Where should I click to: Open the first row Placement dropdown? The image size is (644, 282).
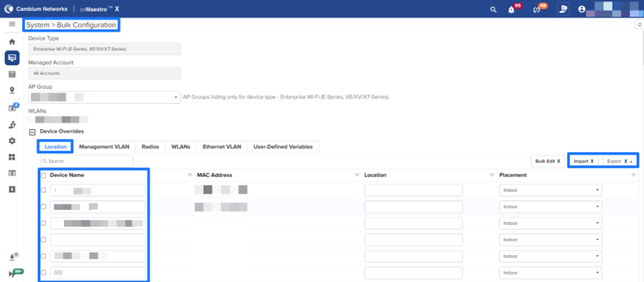(549, 190)
